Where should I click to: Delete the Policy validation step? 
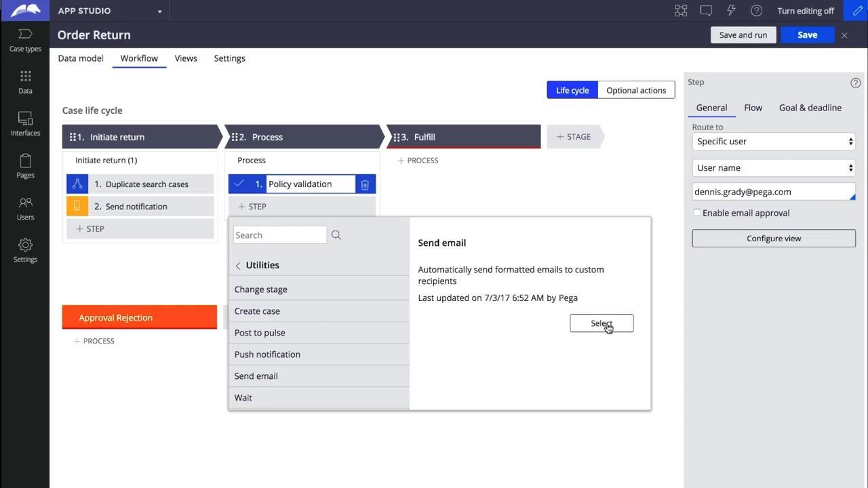pos(365,184)
